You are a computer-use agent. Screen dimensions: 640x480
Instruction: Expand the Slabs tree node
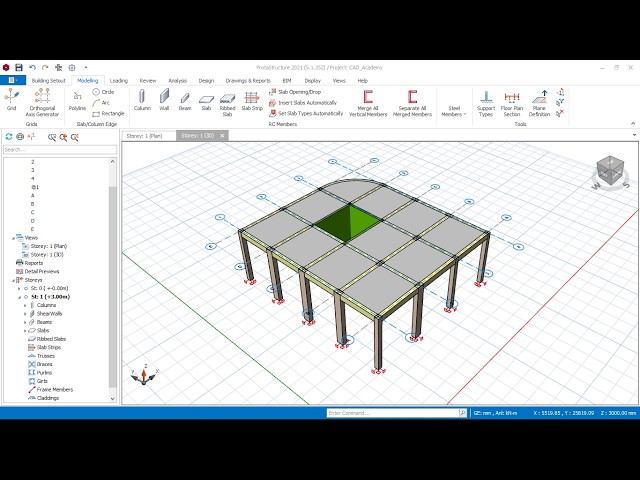(x=25, y=331)
